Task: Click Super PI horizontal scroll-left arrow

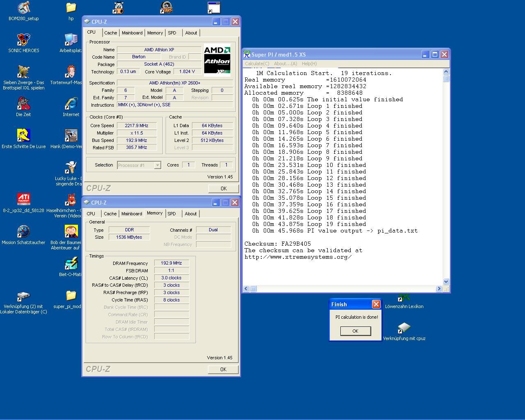Action: [246, 289]
